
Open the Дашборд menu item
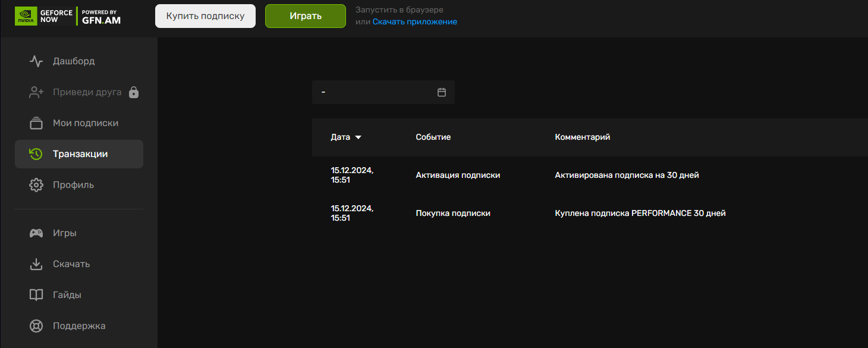coord(74,61)
